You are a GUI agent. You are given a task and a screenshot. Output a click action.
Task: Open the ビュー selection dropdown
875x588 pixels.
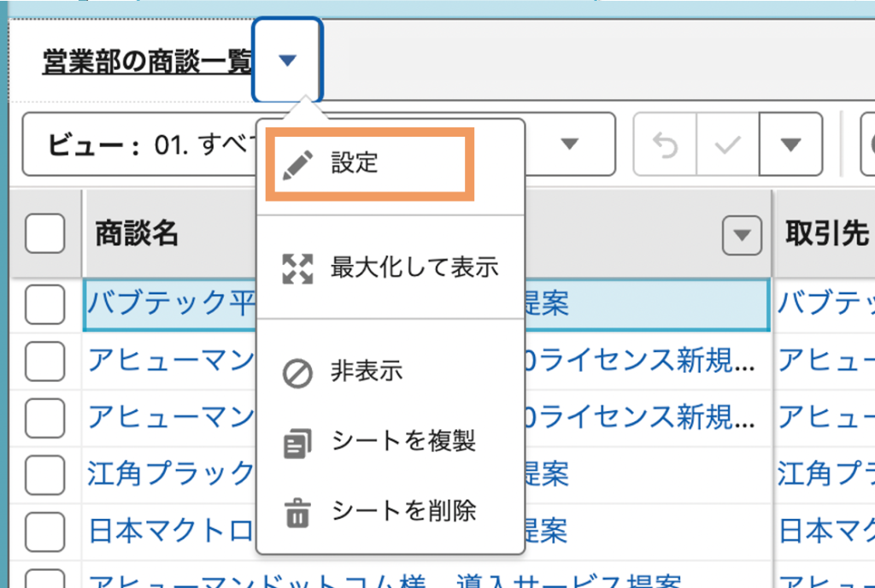[x=569, y=144]
